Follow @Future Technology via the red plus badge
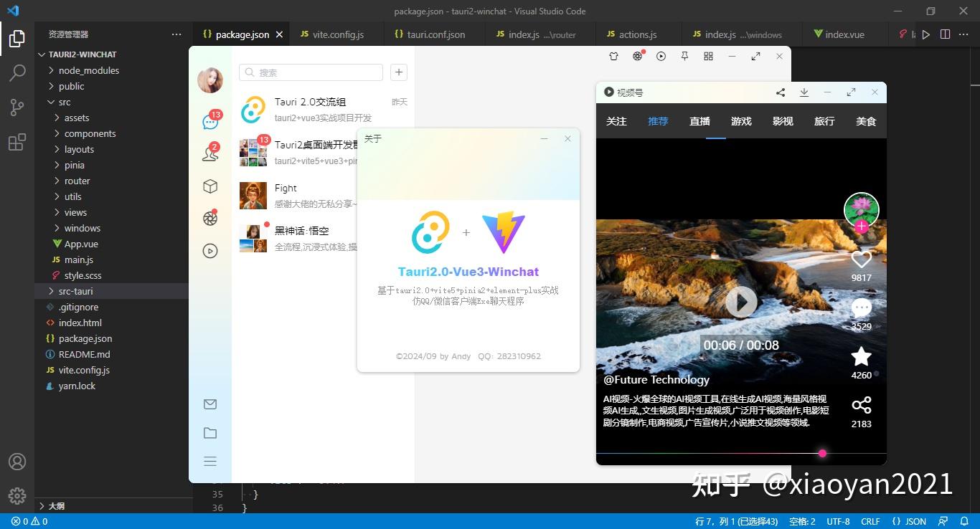This screenshot has height=529, width=980. (x=861, y=227)
